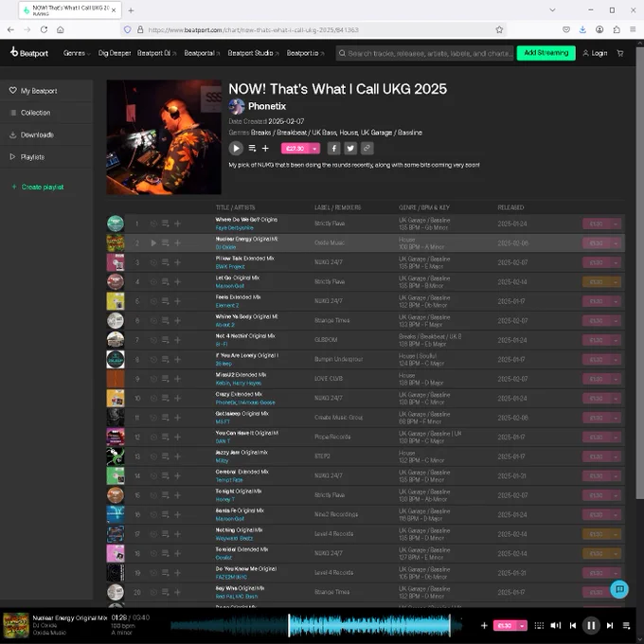Add Let Go to queue icon
Screen dimensions: 644x644
[x=165, y=282]
